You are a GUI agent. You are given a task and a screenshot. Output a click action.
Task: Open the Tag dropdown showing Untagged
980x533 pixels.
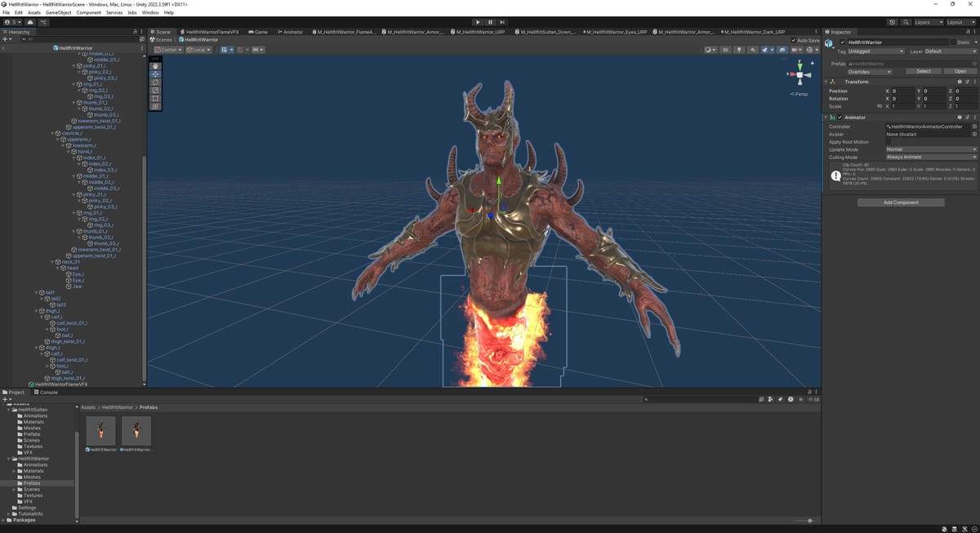pyautogui.click(x=875, y=51)
